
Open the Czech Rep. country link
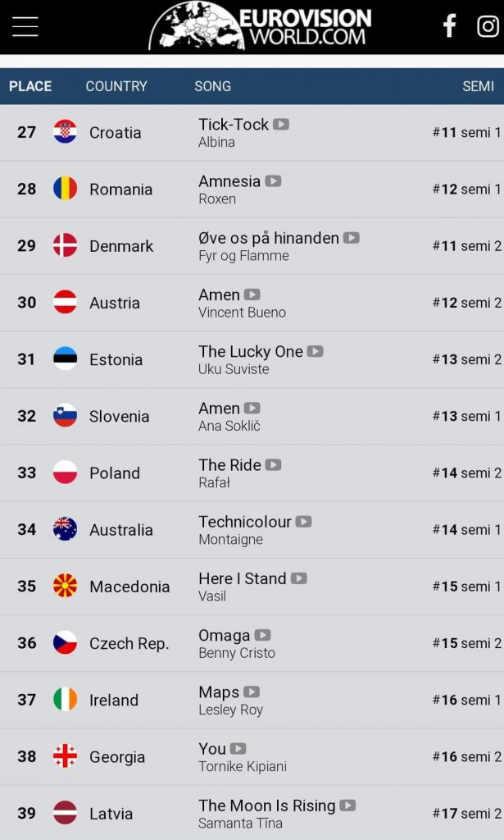(x=129, y=643)
